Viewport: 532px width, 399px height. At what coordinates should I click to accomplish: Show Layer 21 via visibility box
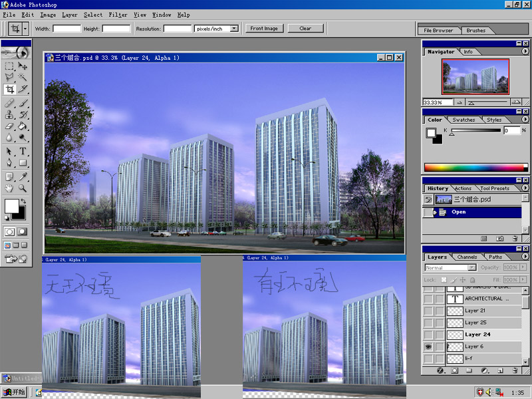428,311
